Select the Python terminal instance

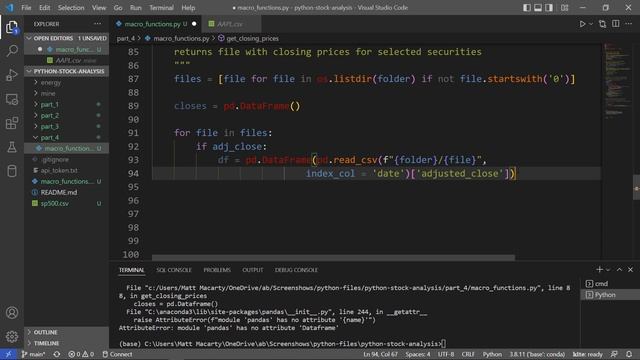[610, 295]
